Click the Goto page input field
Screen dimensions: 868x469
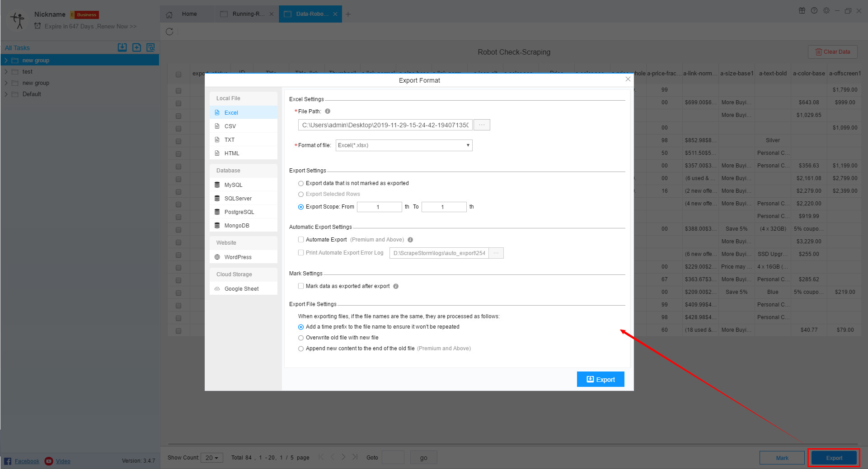[x=393, y=457]
